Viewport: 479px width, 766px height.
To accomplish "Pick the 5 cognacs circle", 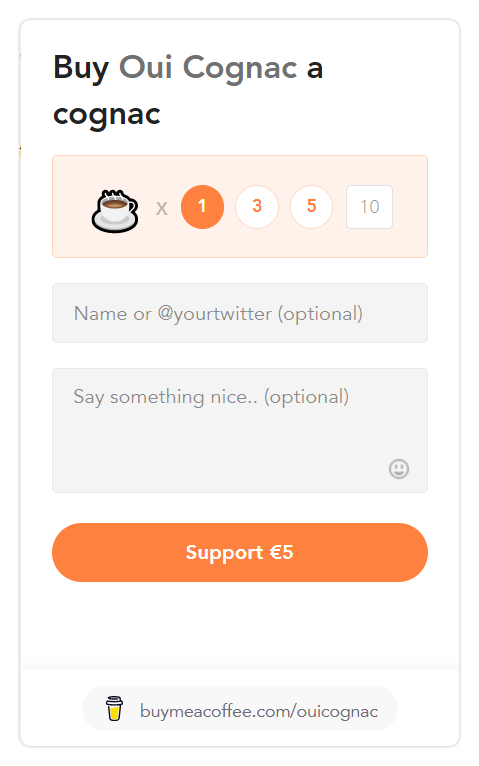I will pyautogui.click(x=312, y=207).
